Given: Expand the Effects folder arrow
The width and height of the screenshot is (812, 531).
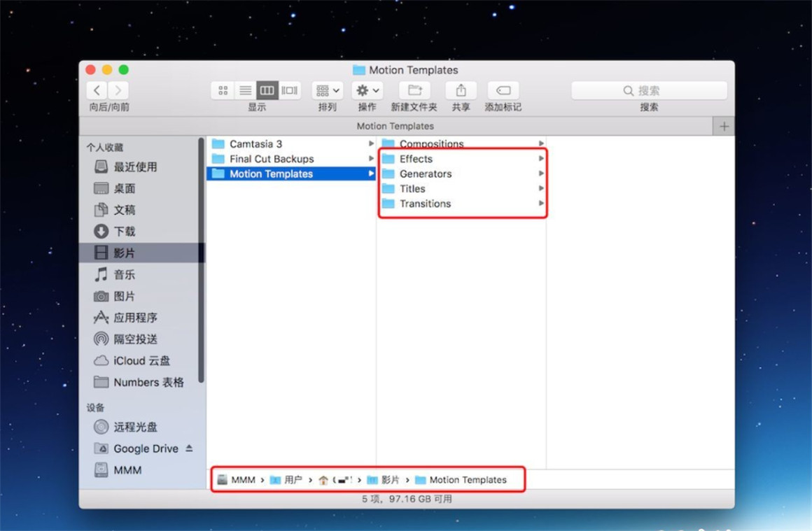Looking at the screenshot, I should (541, 159).
